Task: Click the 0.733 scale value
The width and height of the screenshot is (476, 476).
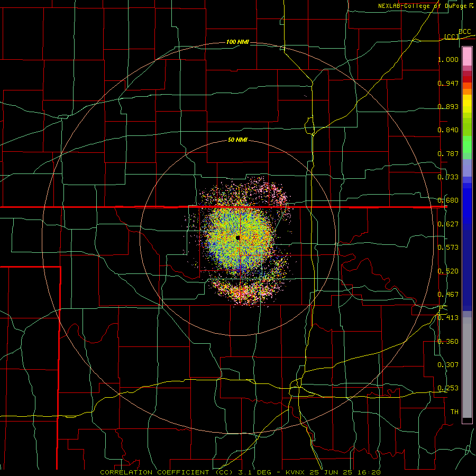Action: [448, 177]
